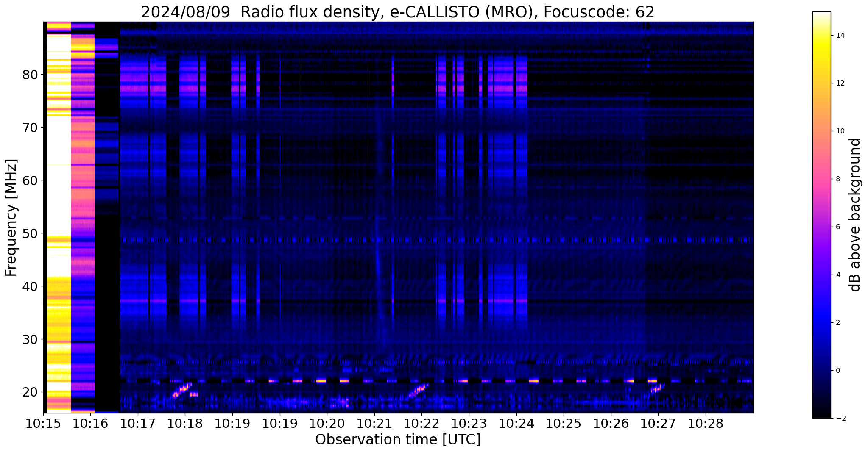Image resolution: width=868 pixels, height=452 pixels.
Task: Click the 70 MHz frequency tick label
Action: [30, 128]
